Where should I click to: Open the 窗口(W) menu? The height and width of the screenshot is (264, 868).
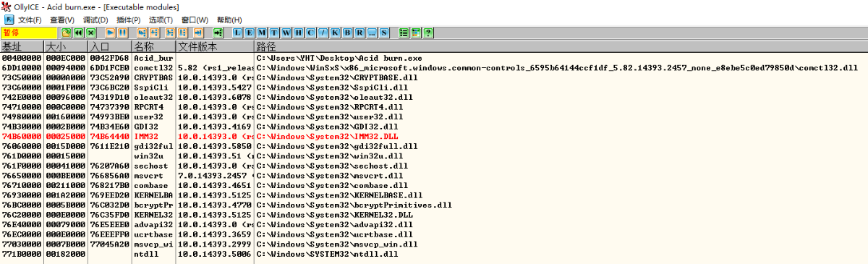(x=195, y=20)
